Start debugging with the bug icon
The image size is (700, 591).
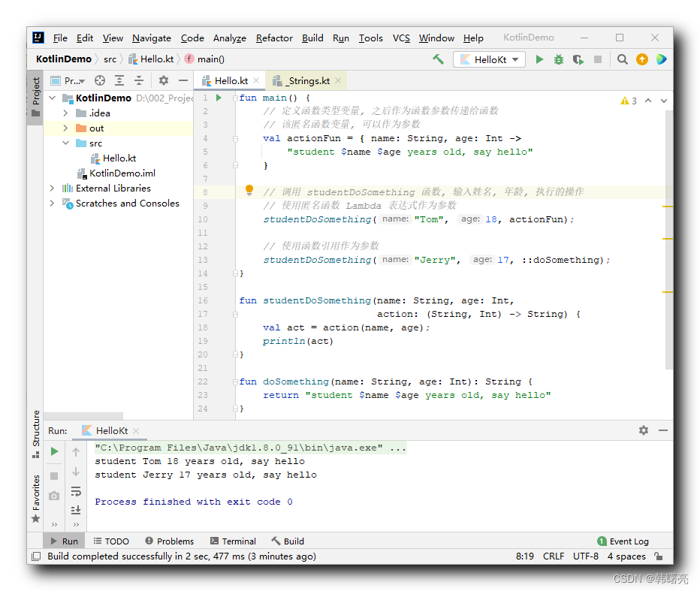(559, 59)
